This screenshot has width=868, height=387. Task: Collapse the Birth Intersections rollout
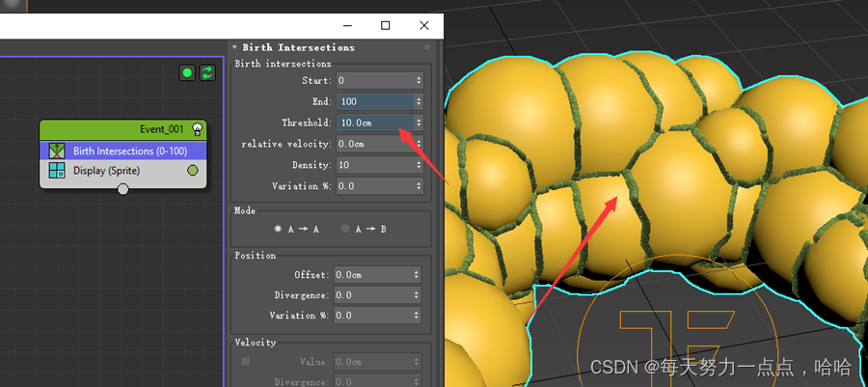coord(234,47)
